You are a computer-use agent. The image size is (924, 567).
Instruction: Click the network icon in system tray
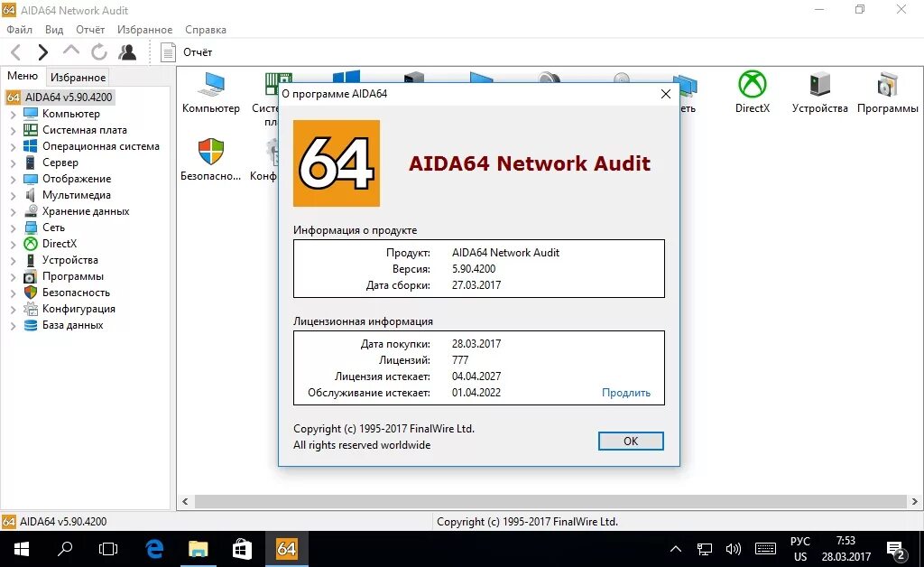tap(704, 549)
